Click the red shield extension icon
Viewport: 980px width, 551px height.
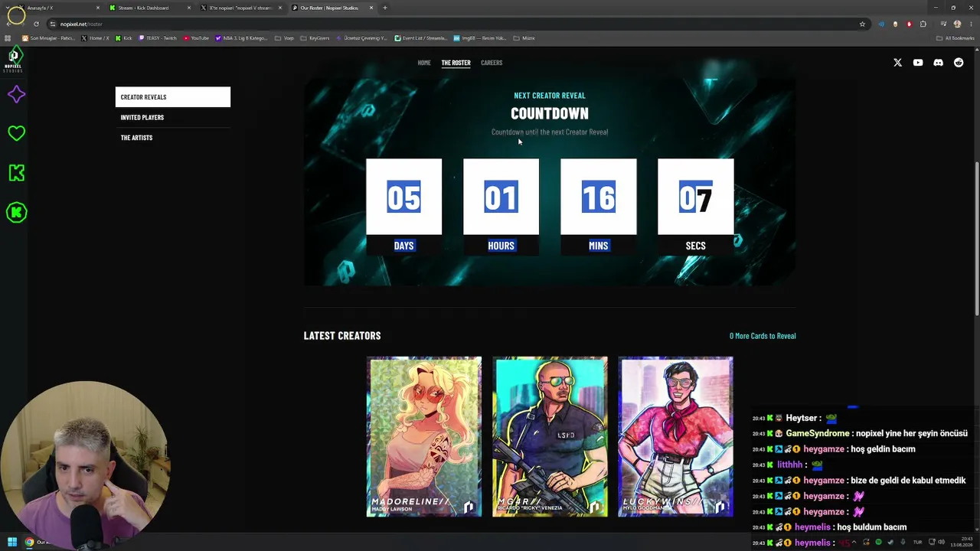coord(909,24)
